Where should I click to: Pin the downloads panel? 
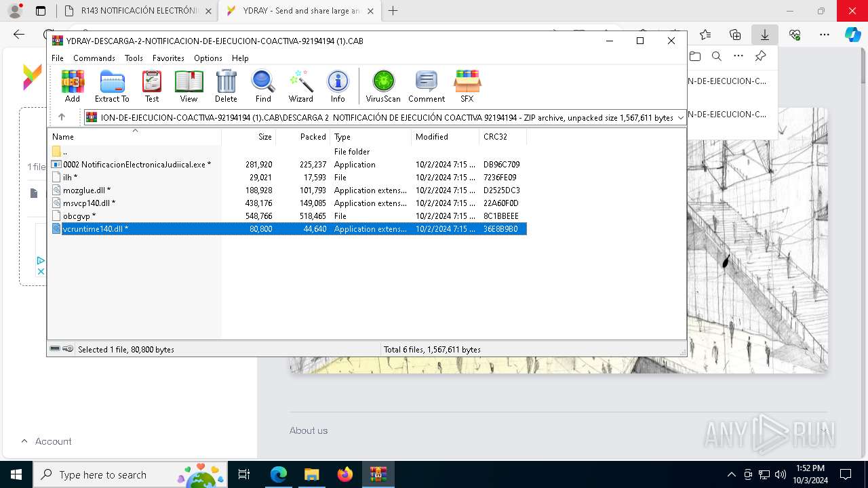(x=761, y=56)
